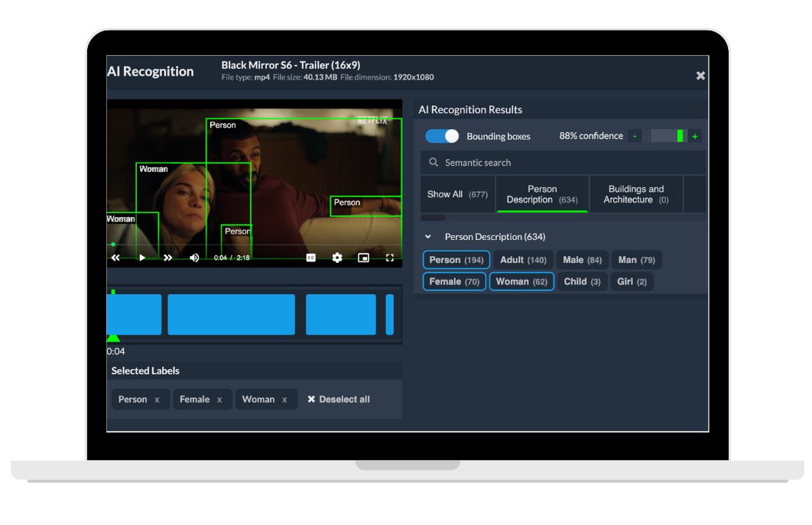Click the large Person bounding box label
This screenshot has height=525, width=812.
222,125
